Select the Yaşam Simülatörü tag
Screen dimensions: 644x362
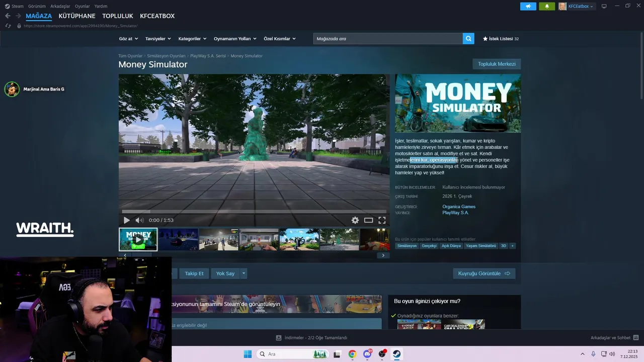click(480, 246)
